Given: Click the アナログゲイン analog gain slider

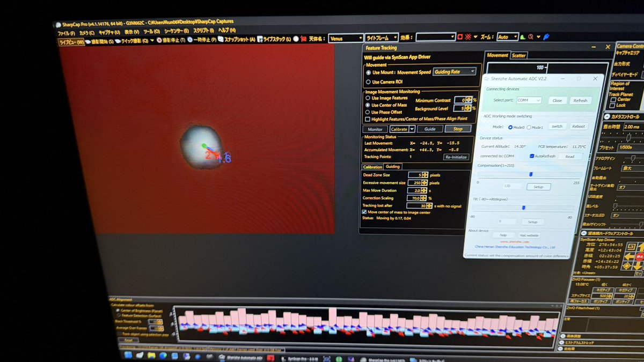Looking at the screenshot, I should [633, 158].
